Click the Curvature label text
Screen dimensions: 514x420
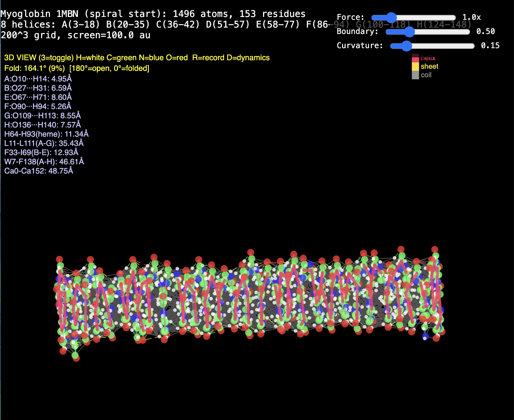pos(359,46)
